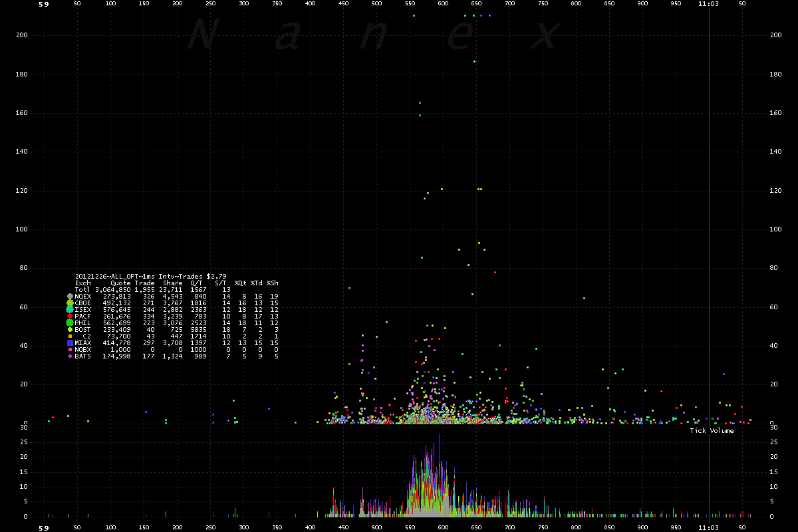Click BOST Q/T ratio 5835
The image size is (798, 532).
point(199,329)
